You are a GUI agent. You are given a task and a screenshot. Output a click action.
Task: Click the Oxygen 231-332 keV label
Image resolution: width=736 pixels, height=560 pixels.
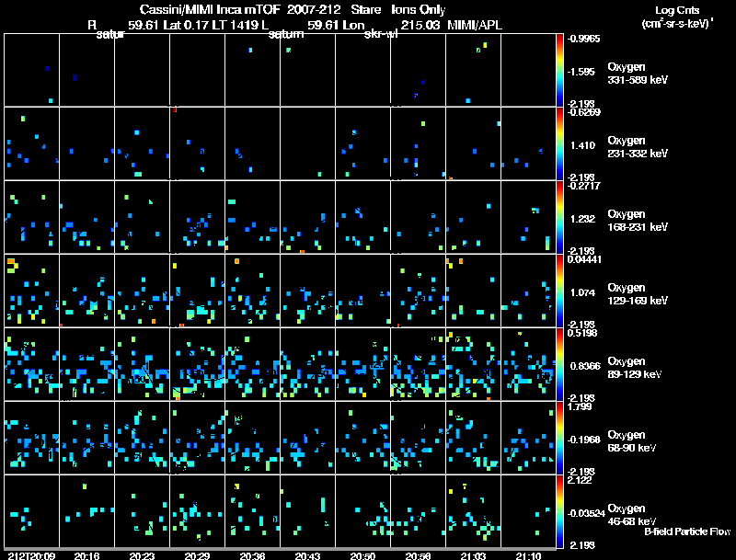click(x=638, y=147)
